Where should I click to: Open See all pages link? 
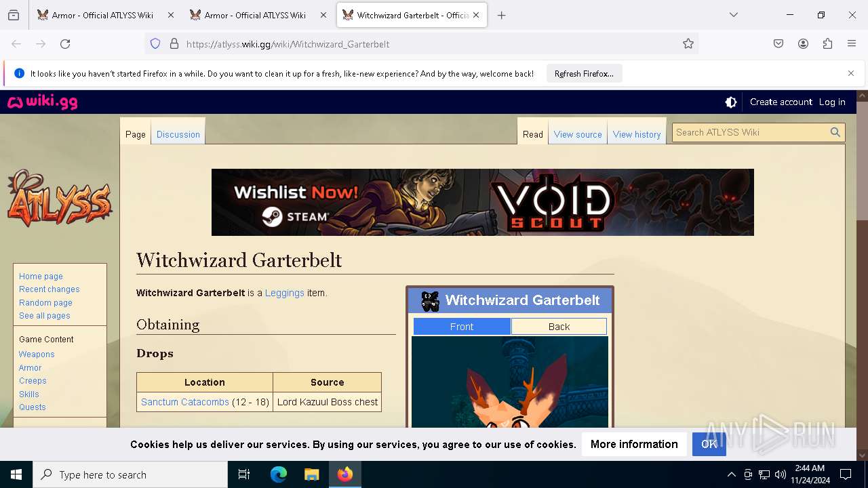(45, 316)
